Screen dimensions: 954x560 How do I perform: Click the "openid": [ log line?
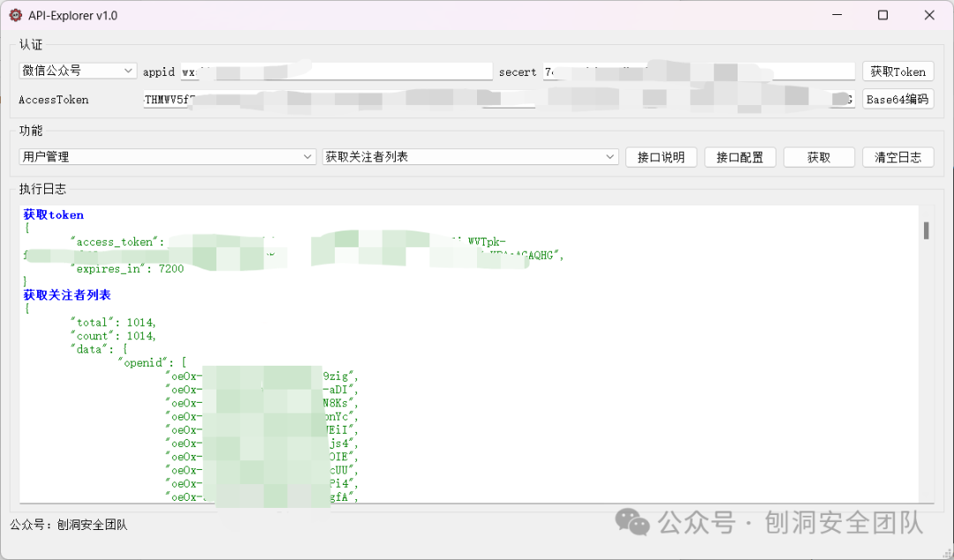[x=152, y=362]
